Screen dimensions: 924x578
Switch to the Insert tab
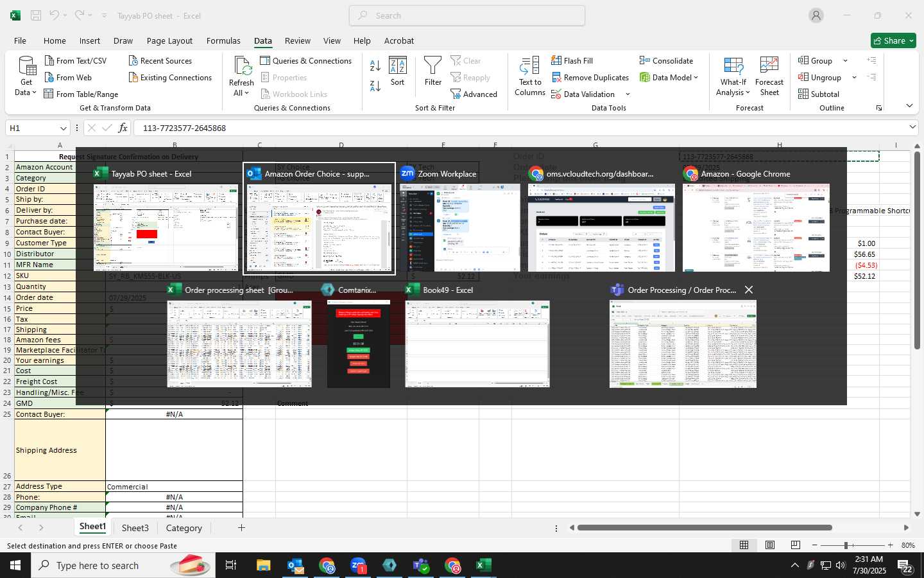[x=90, y=40]
